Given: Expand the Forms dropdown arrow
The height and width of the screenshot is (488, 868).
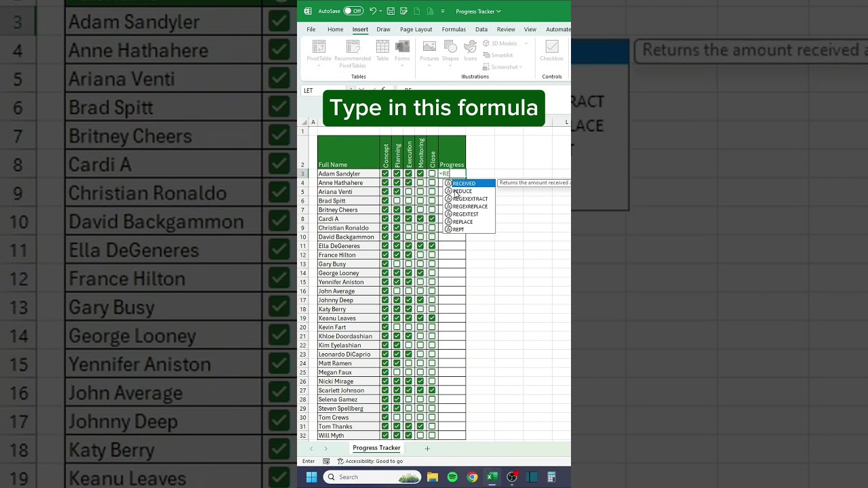Looking at the screenshot, I should tap(402, 64).
